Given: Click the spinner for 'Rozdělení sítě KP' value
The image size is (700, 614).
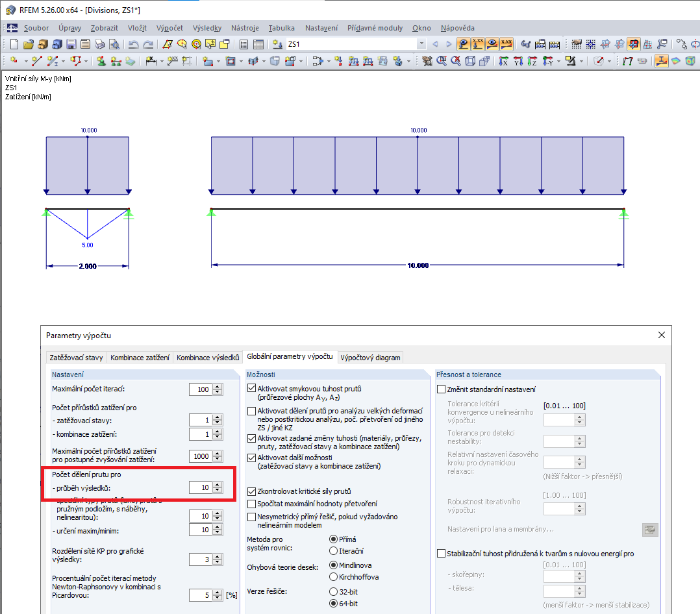Looking at the screenshot, I should [218, 559].
